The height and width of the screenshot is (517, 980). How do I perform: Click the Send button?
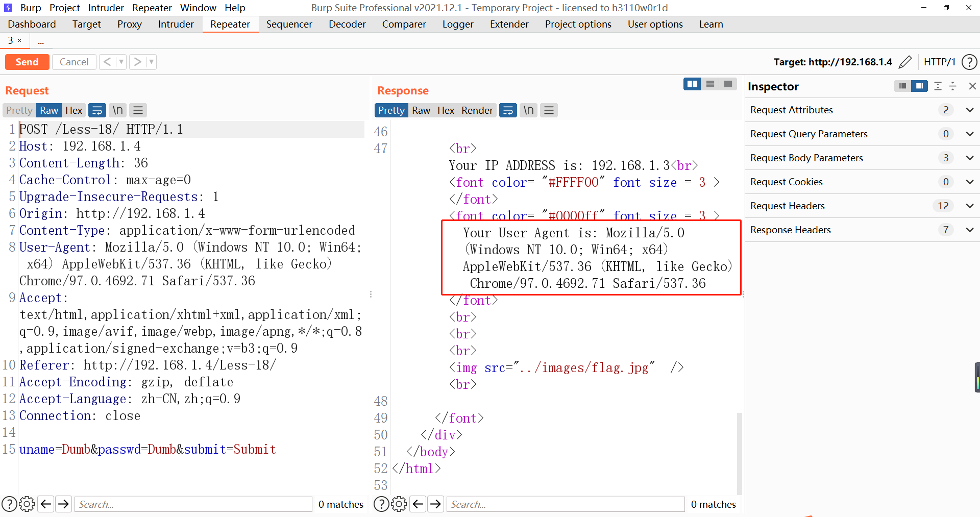click(27, 62)
